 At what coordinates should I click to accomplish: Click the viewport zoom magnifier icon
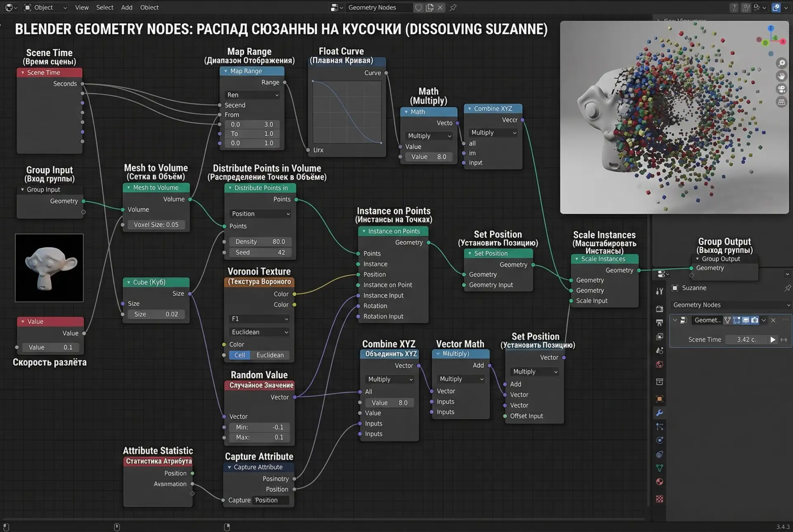coord(781,63)
